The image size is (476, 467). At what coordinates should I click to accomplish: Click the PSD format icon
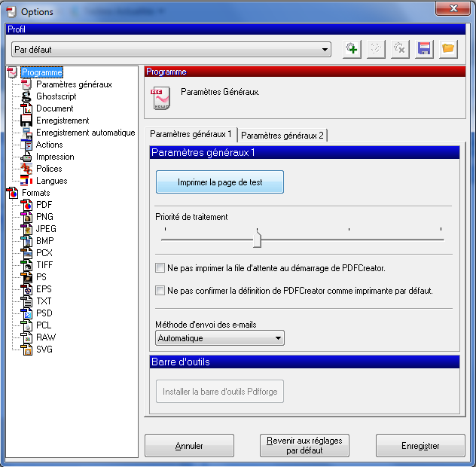[x=26, y=313]
